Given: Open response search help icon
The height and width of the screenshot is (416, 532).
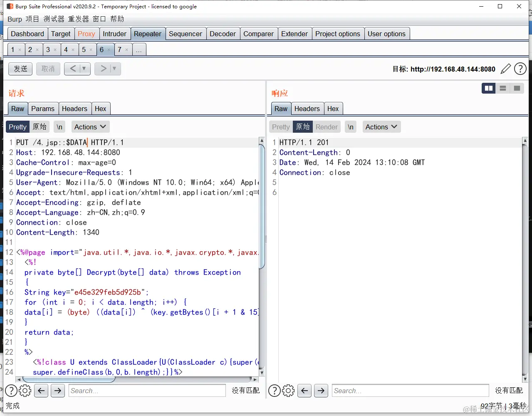Looking at the screenshot, I should (x=275, y=391).
